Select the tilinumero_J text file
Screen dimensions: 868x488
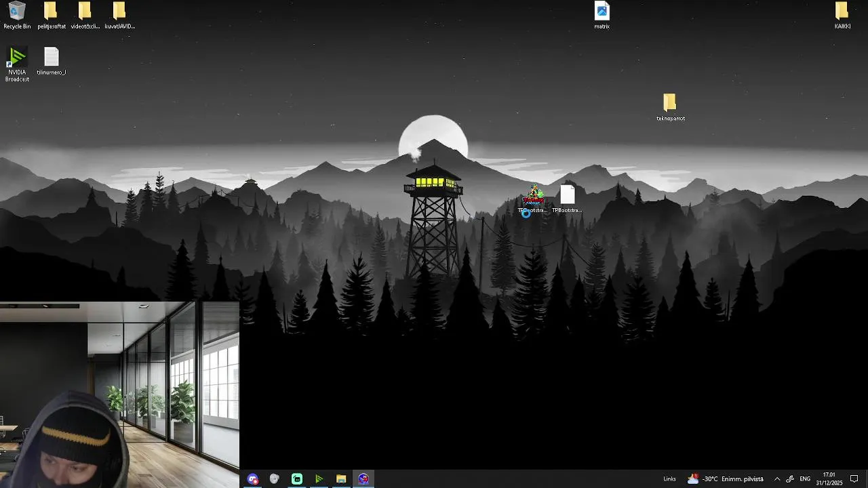pyautogui.click(x=51, y=61)
